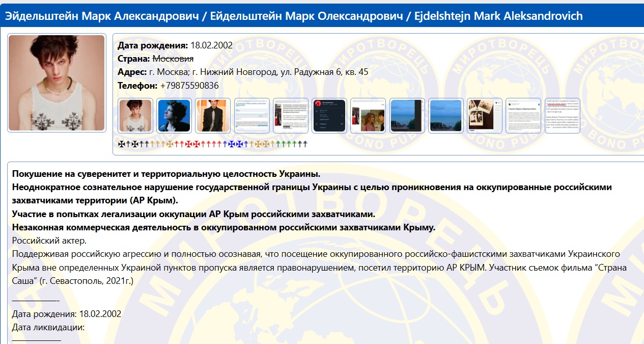Open the dark-themed screenshot thumbnail
Image resolution: width=644 pixels, height=344 pixels.
pyautogui.click(x=329, y=116)
